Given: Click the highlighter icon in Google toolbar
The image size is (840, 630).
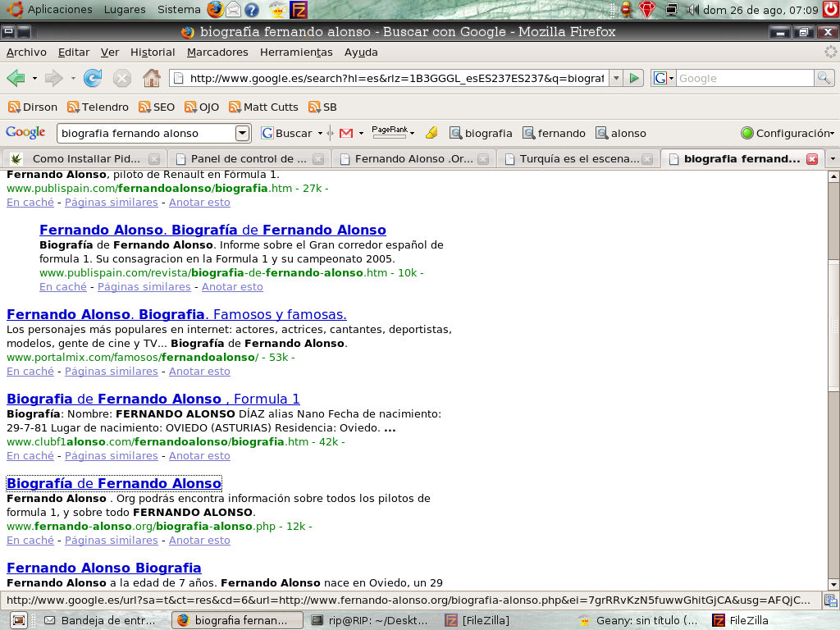Looking at the screenshot, I should click(x=431, y=133).
